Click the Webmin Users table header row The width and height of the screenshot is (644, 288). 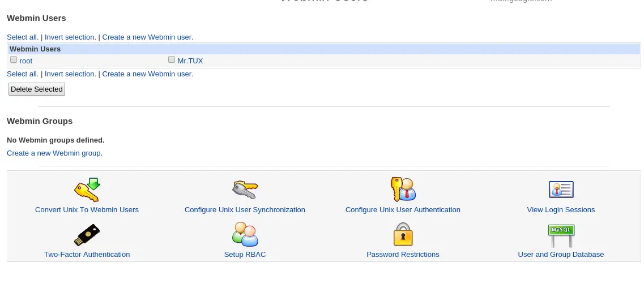pos(323,49)
